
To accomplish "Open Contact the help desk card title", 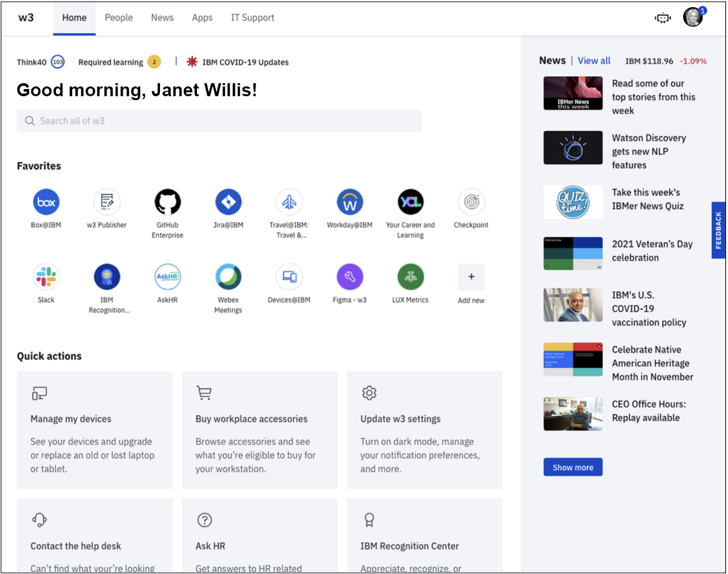I will point(75,546).
